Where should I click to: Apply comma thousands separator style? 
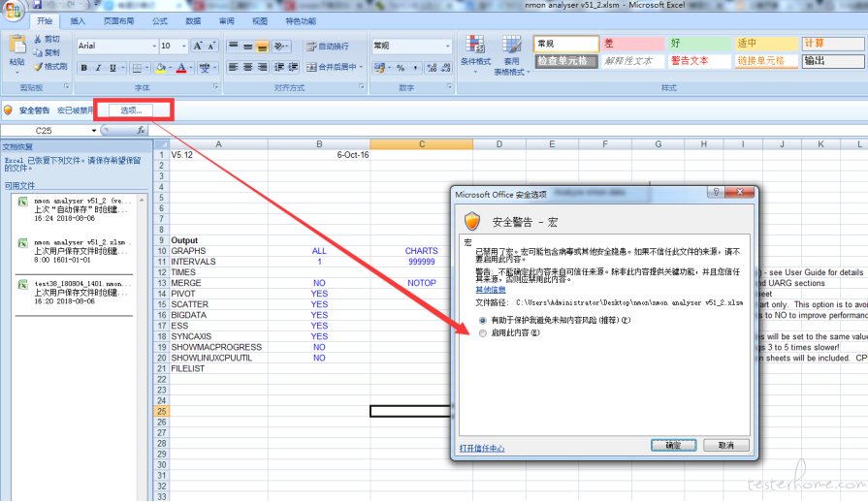coord(415,68)
